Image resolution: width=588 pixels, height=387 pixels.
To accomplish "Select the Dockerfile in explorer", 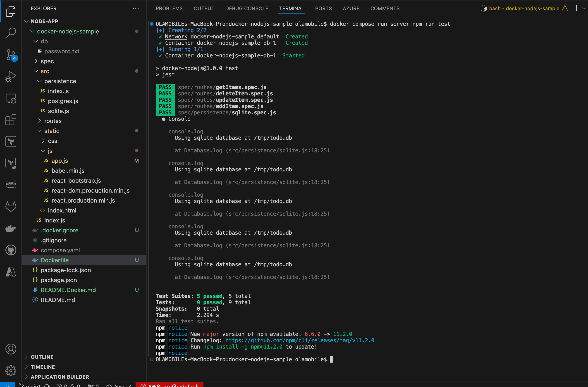I will pyautogui.click(x=84, y=260).
